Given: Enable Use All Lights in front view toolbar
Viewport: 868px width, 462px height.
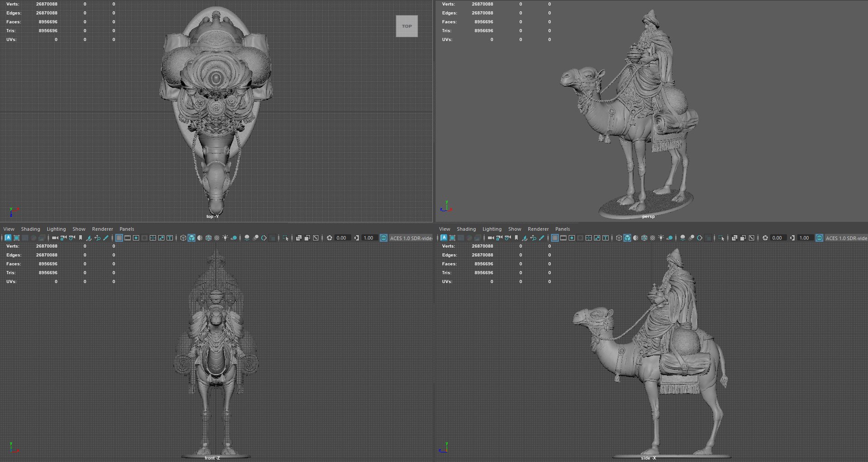Looking at the screenshot, I should pos(225,238).
